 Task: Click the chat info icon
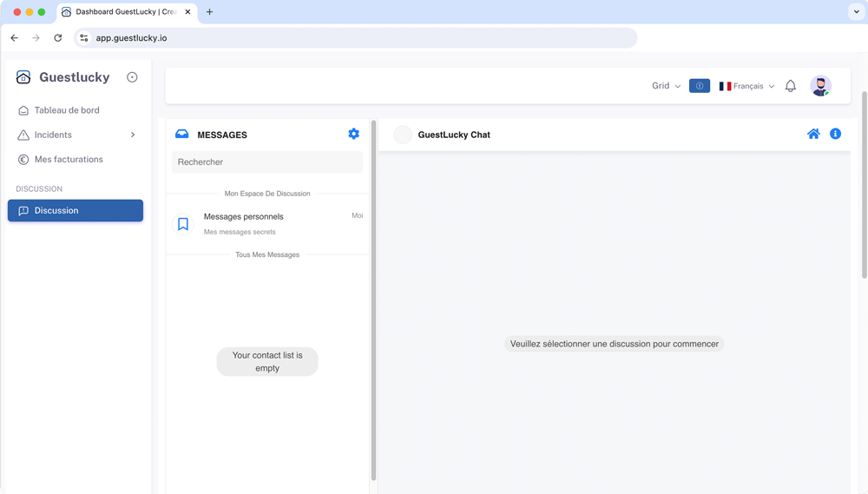tap(835, 134)
